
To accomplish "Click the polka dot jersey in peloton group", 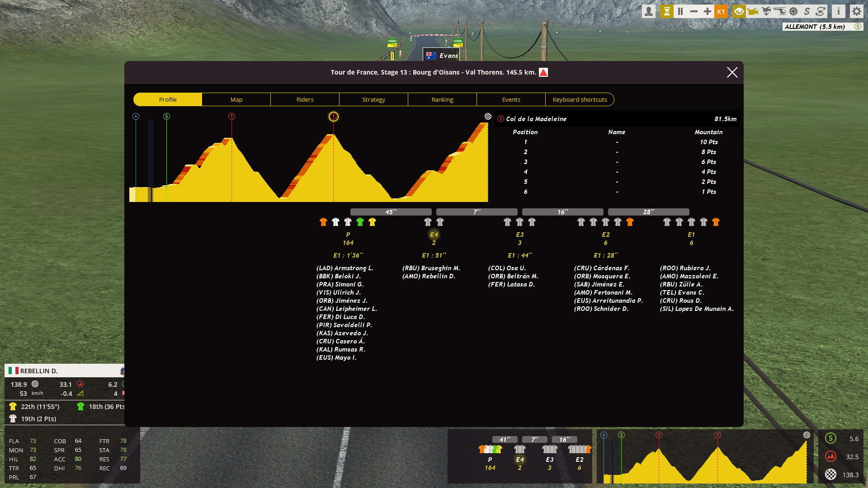I will point(348,222).
